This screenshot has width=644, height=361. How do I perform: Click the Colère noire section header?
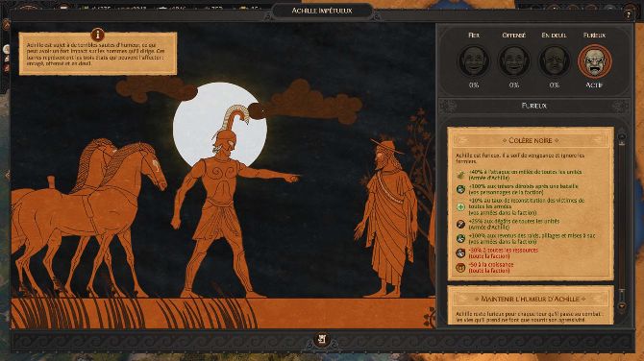pyautogui.click(x=531, y=140)
